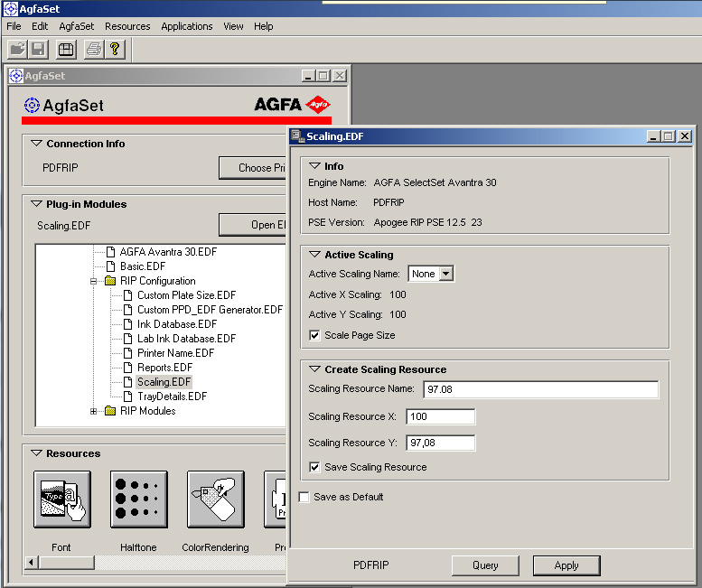
Task: Click the Open file toolbar icon
Action: (x=18, y=49)
